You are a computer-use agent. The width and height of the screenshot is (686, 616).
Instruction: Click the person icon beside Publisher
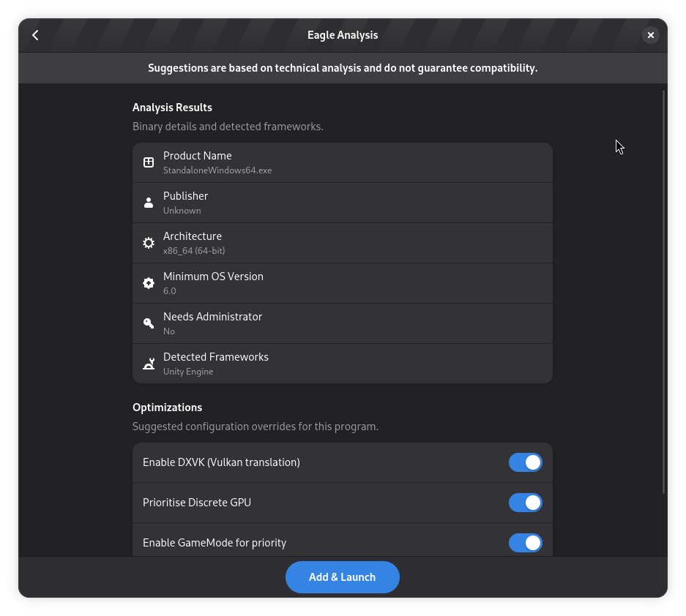point(149,203)
